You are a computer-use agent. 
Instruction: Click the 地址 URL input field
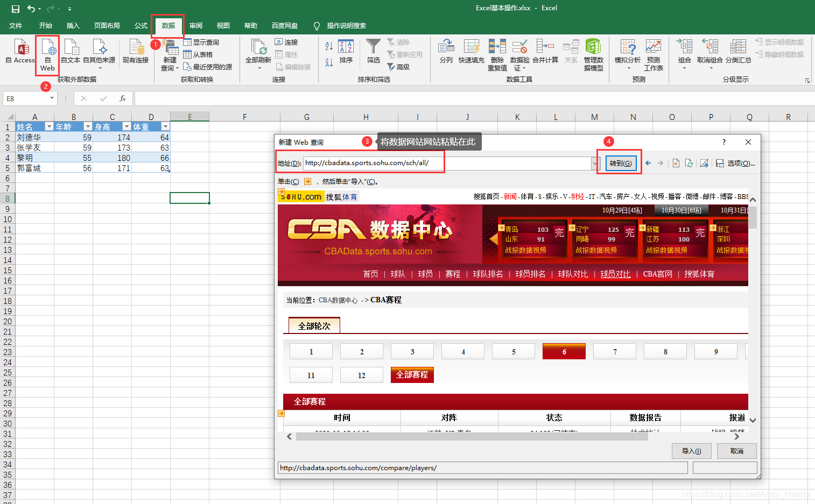click(x=447, y=163)
